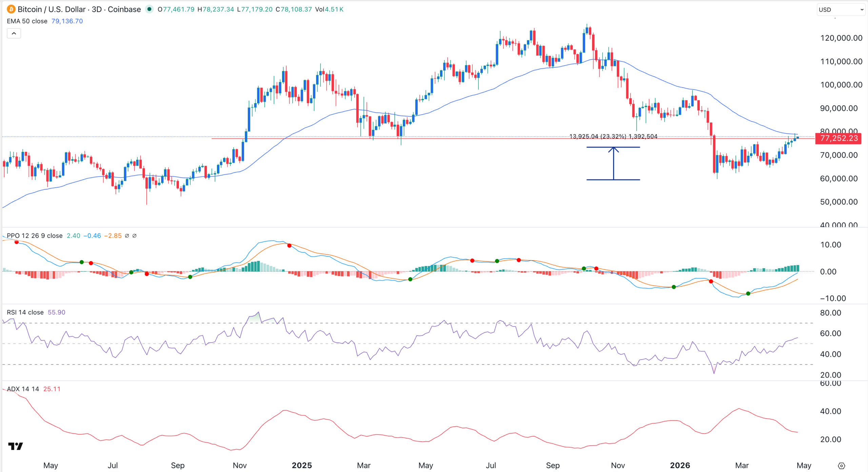Click the open price O77,461.79
The width and height of the screenshot is (868, 472).
176,9
